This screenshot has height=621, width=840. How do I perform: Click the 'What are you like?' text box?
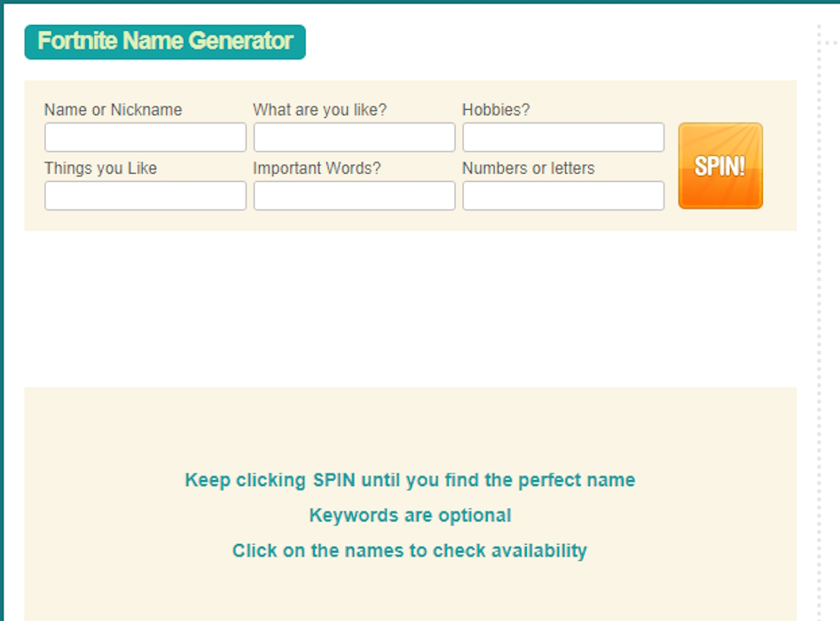354,138
